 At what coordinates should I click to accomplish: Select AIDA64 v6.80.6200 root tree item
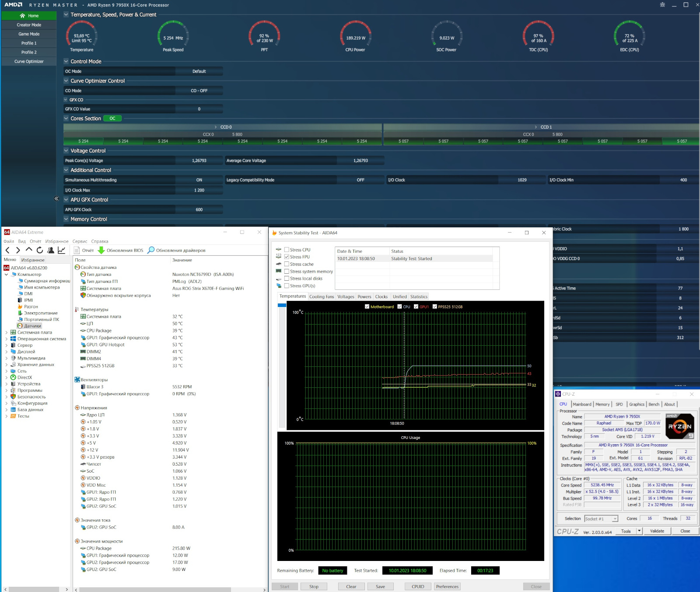(x=25, y=268)
